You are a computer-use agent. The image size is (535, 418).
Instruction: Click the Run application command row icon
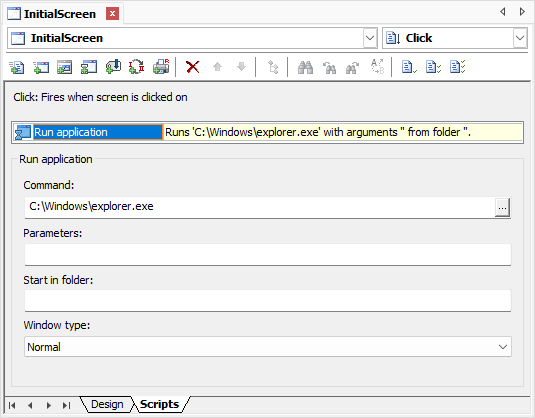pyautogui.click(x=23, y=132)
